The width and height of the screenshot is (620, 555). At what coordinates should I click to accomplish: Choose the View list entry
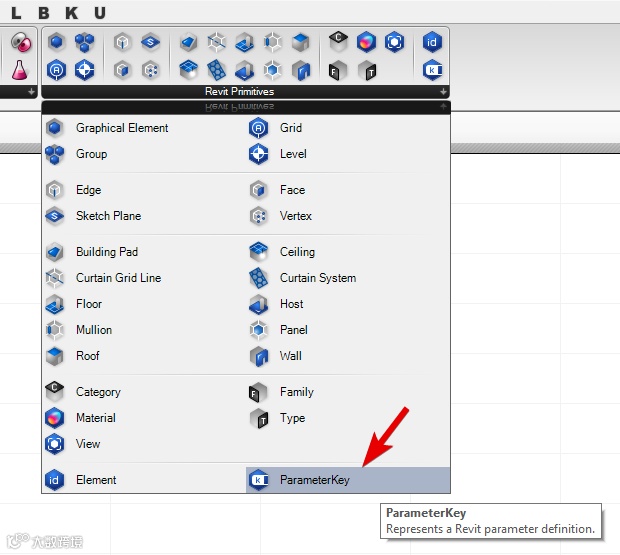pyautogui.click(x=144, y=444)
